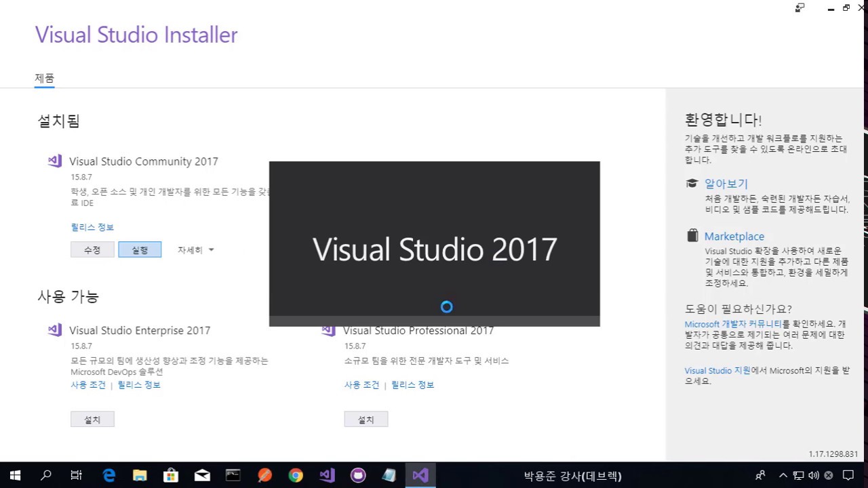The width and height of the screenshot is (868, 488).
Task: Click the Visual Studio Installer taskbar icon
Action: [327, 475]
